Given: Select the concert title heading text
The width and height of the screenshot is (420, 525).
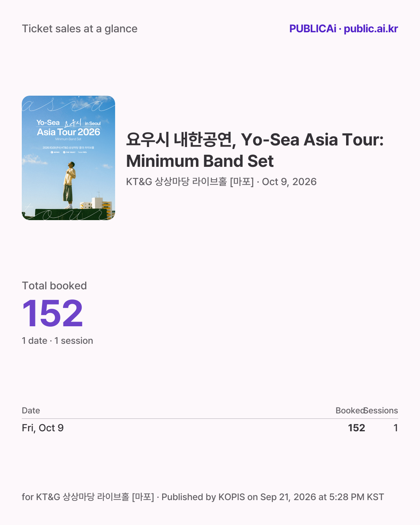Looking at the screenshot, I should 255,150.
